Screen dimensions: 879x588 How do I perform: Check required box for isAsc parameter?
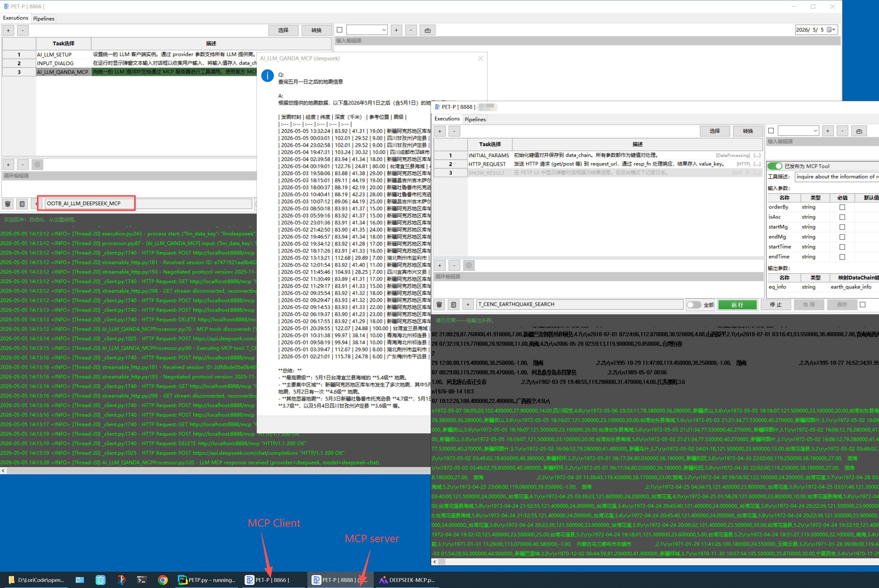click(842, 217)
